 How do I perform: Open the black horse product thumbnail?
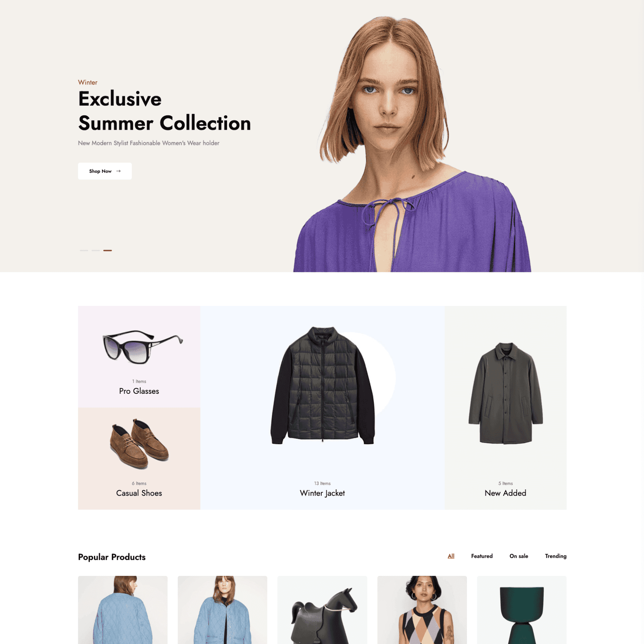click(x=322, y=610)
